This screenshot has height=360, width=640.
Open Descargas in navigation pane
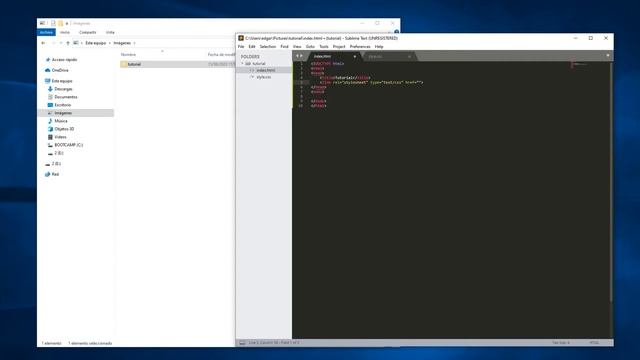(x=63, y=89)
